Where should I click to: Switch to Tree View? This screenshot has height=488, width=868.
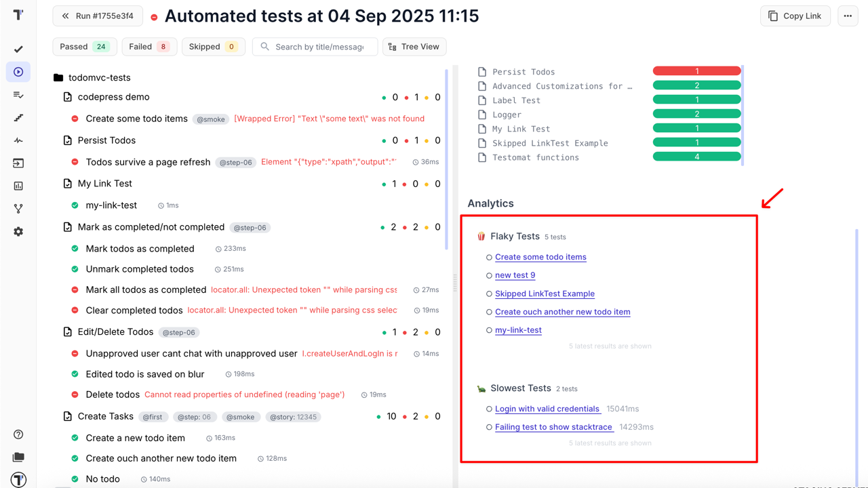point(414,47)
